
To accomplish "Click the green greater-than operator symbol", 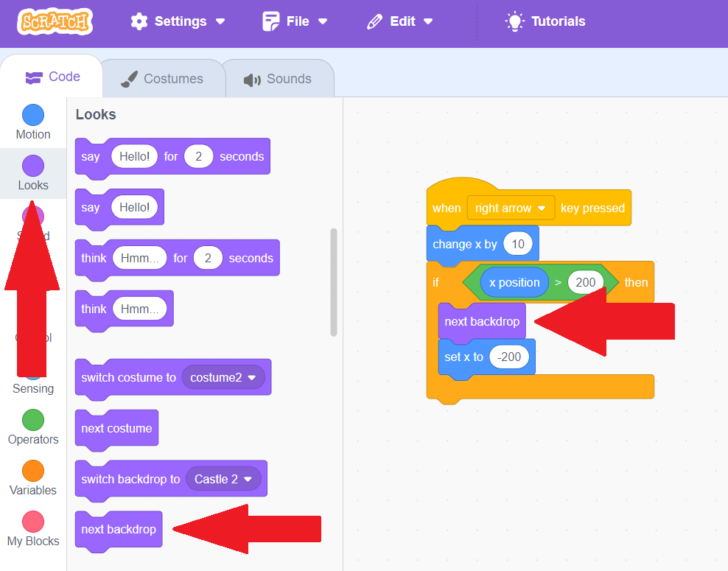I will [558, 282].
